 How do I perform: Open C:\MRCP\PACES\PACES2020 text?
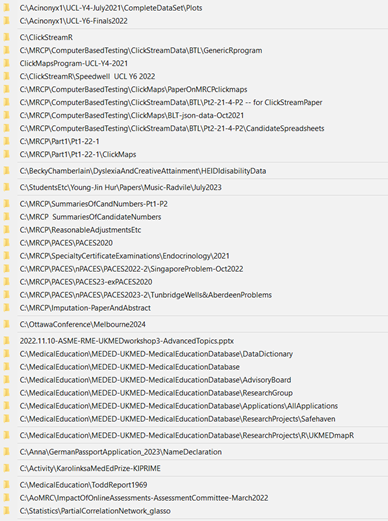[x=66, y=243]
